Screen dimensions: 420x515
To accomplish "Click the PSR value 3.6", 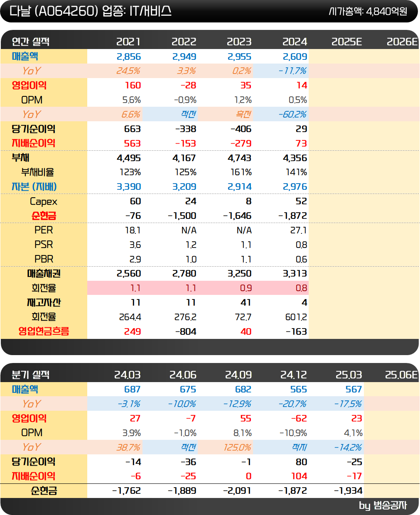I will [135, 245].
